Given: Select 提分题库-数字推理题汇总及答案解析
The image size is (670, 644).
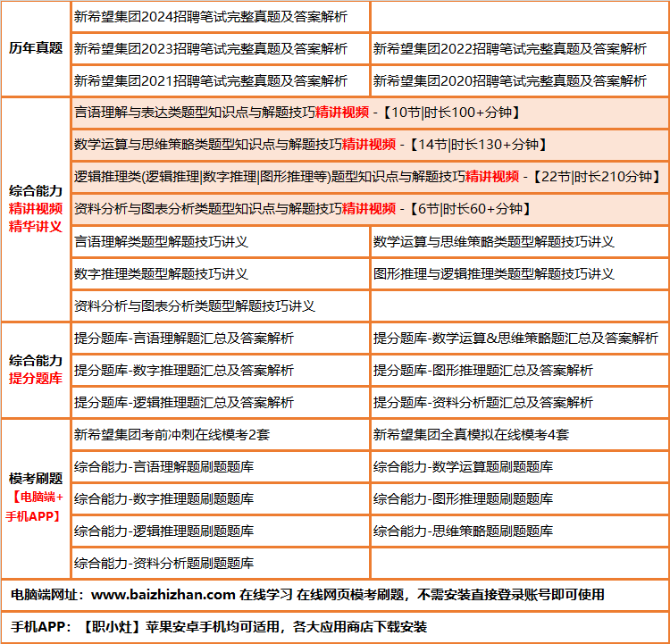Looking at the screenshot, I should click(x=220, y=370).
